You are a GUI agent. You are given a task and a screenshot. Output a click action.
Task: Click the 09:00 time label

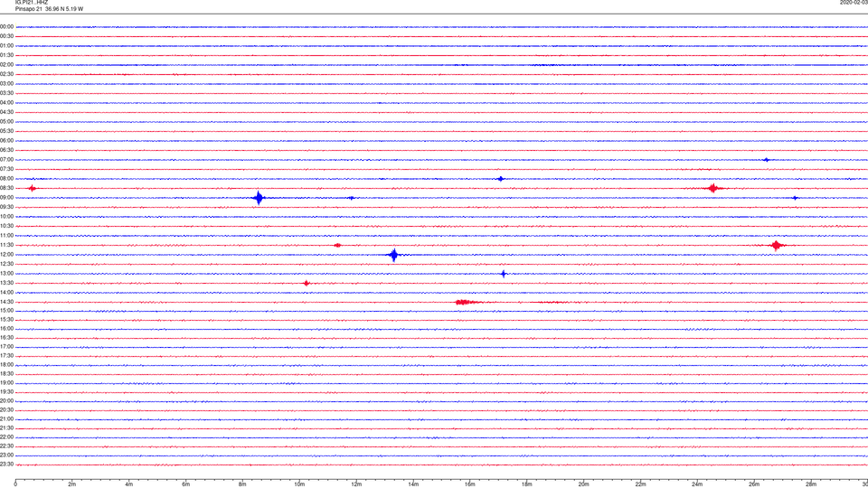[6, 198]
